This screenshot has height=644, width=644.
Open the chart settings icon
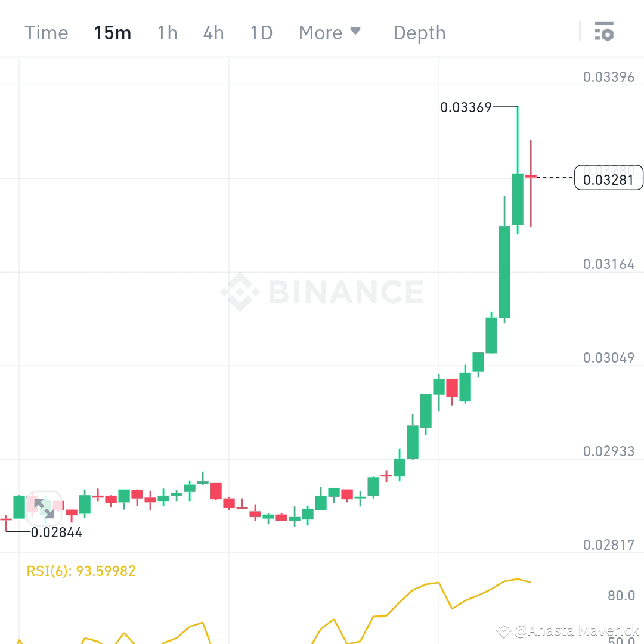click(x=604, y=32)
